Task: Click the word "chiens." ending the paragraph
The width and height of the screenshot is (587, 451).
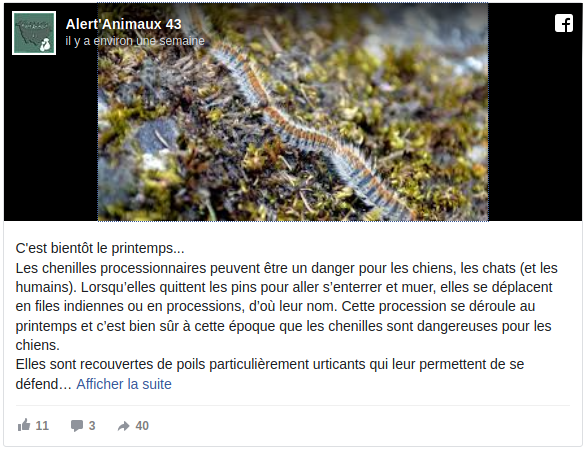Action: click(37, 345)
